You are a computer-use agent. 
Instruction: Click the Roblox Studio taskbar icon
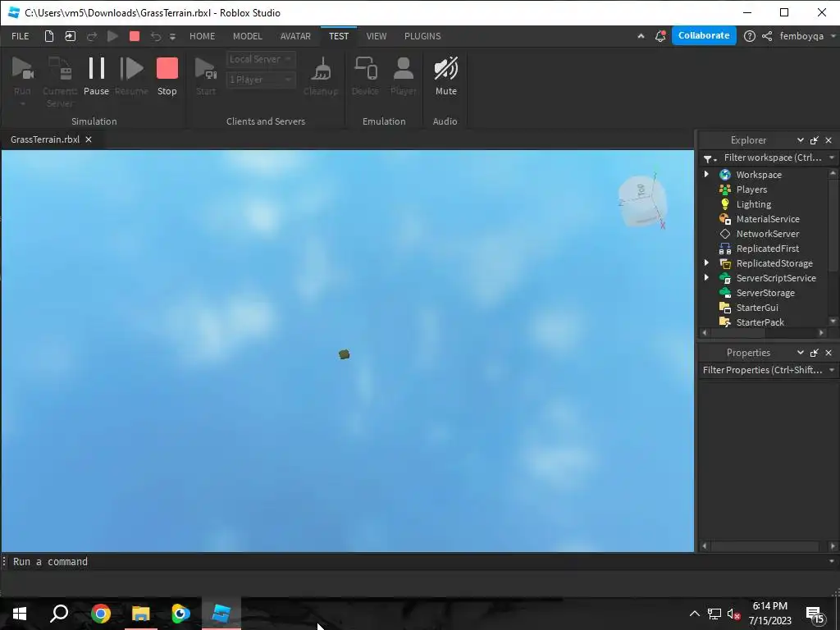coord(221,614)
